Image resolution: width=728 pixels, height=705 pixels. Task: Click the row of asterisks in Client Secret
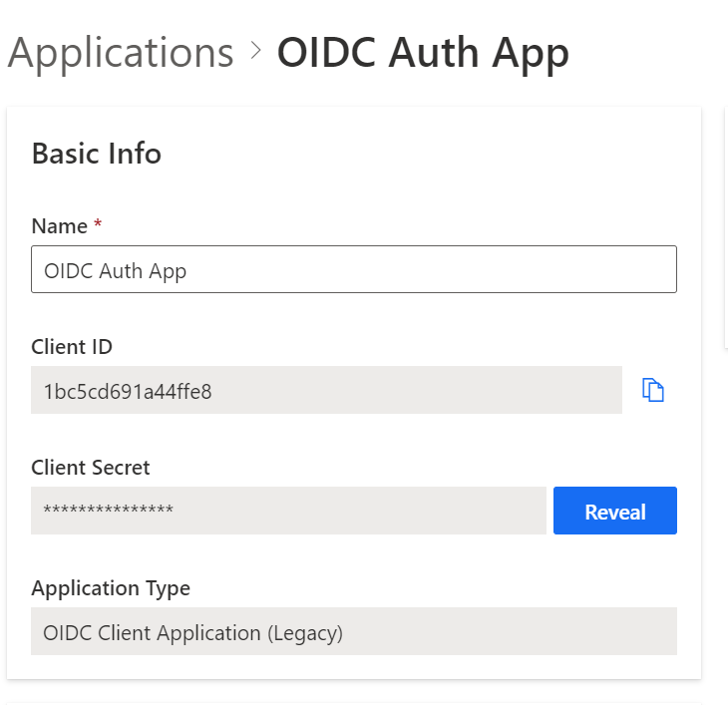coord(109,511)
